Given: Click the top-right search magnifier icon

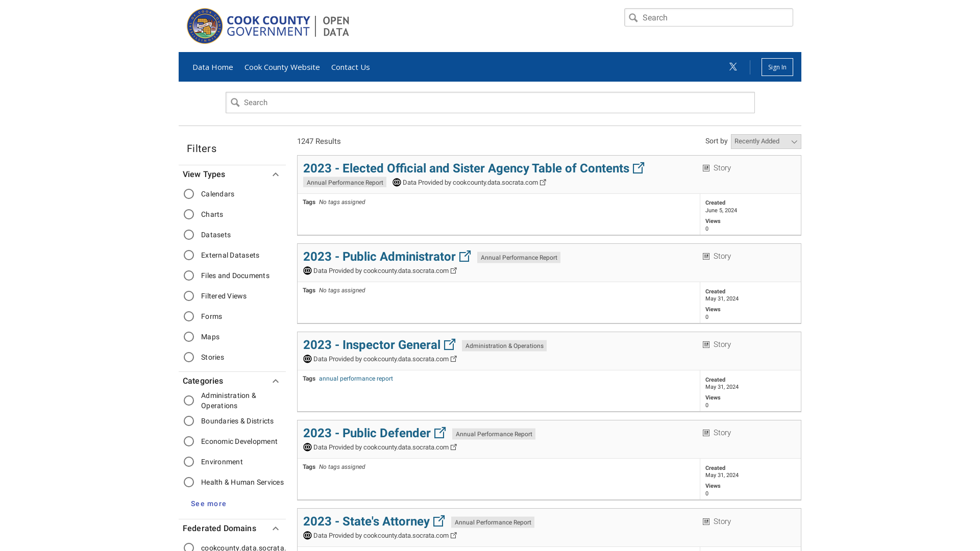Looking at the screenshot, I should (x=633, y=18).
